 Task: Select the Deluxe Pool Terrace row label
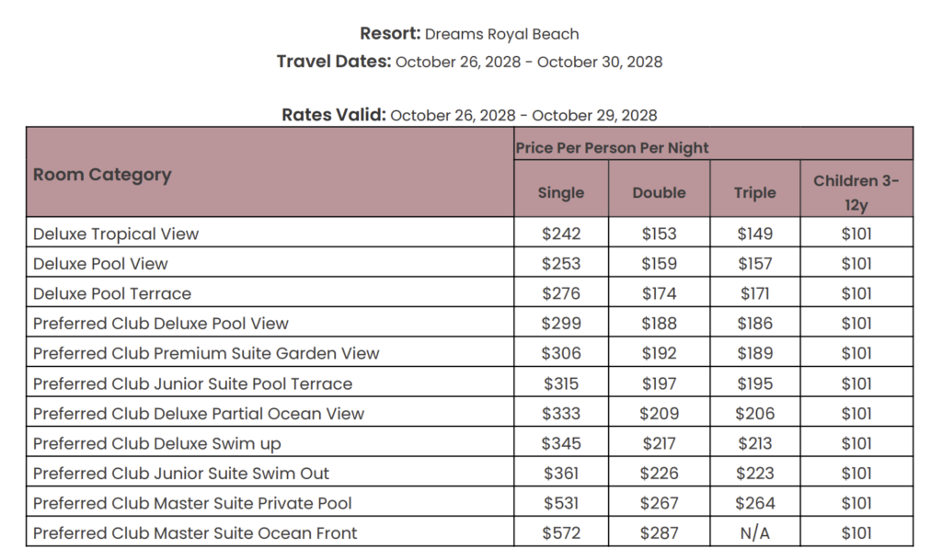[112, 293]
